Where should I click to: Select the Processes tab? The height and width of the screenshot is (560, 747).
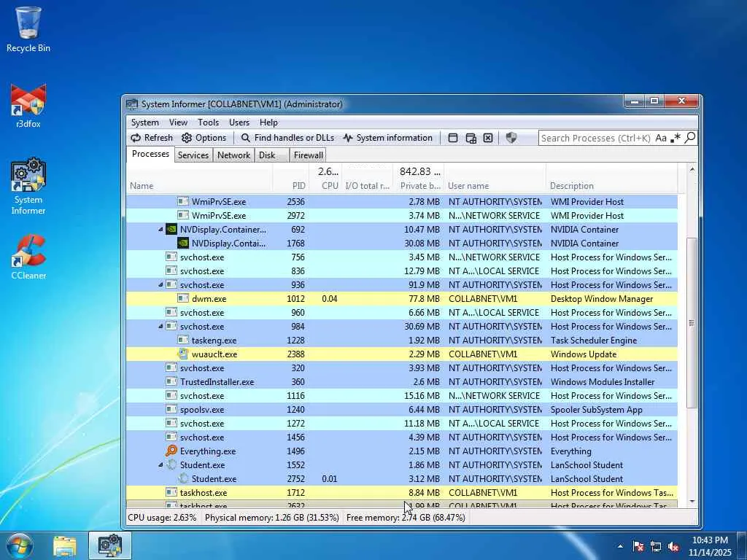click(150, 154)
